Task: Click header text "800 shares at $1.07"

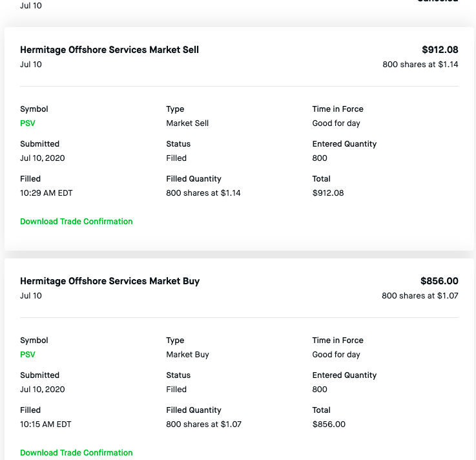Action: [420, 296]
